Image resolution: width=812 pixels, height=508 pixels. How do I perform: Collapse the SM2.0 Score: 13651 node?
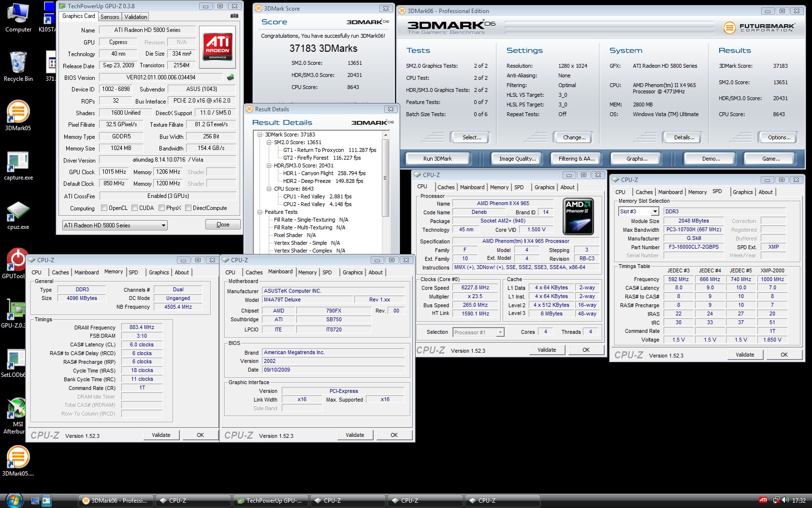269,142
